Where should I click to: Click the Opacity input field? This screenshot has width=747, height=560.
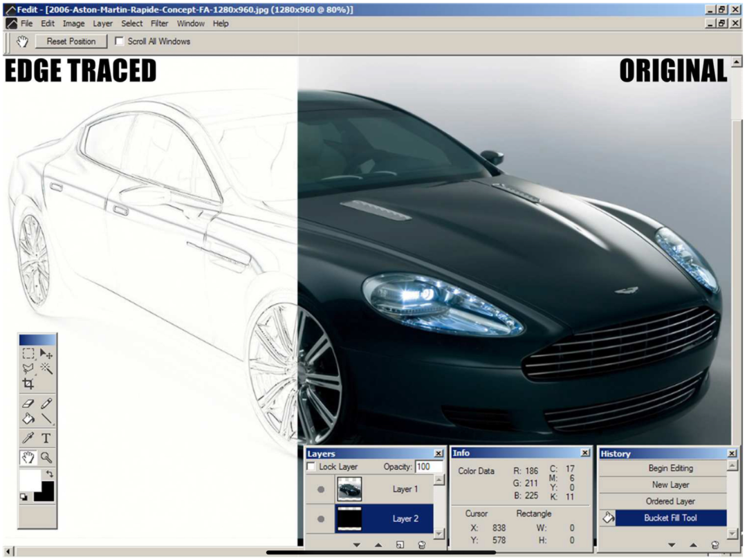(x=428, y=467)
